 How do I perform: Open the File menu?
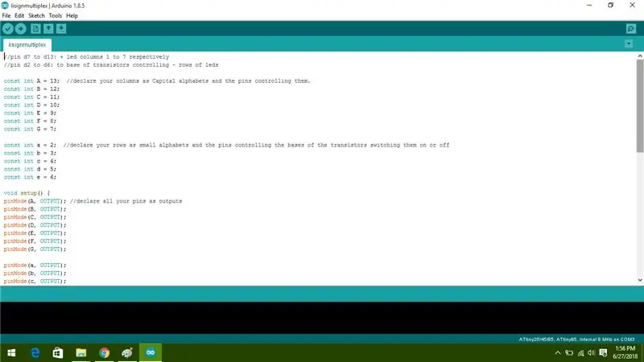[6, 15]
